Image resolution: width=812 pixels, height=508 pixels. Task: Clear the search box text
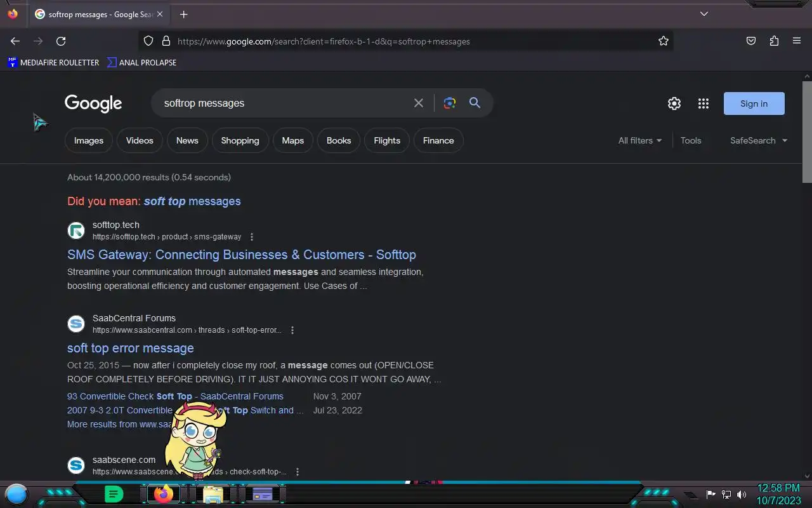coord(419,103)
